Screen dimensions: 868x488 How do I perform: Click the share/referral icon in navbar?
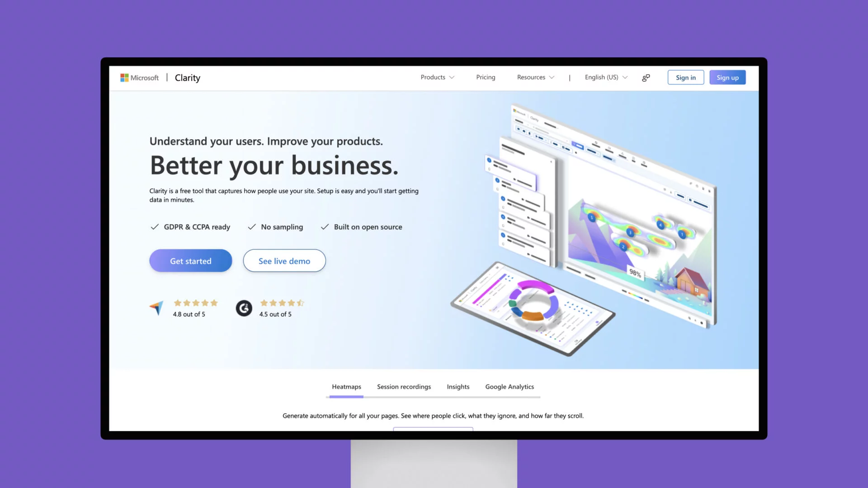pos(646,77)
